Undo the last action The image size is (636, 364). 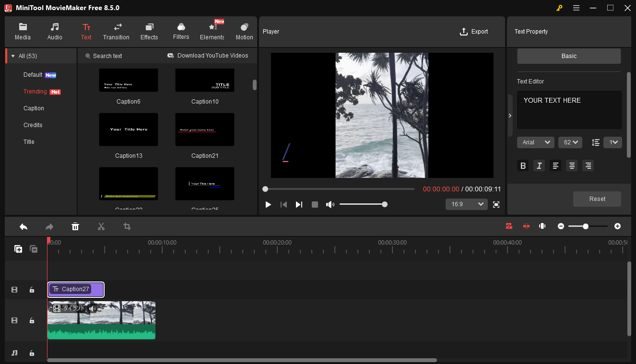point(24,226)
